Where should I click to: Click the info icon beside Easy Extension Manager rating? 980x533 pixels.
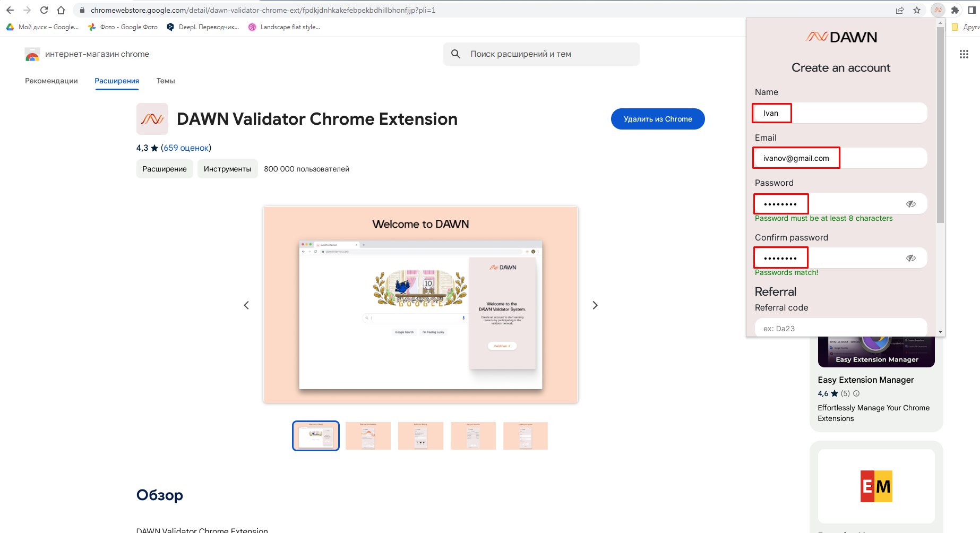tap(856, 393)
